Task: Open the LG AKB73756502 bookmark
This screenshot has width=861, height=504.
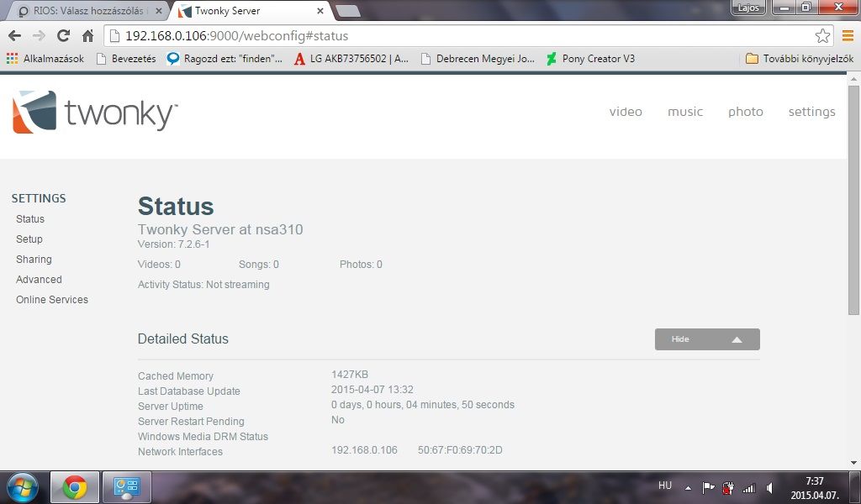Action: coord(351,59)
